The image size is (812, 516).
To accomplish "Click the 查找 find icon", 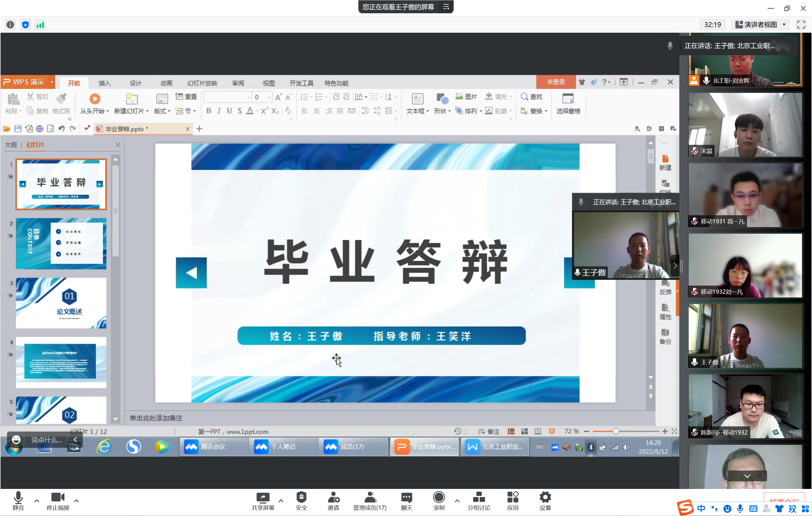I will click(x=524, y=96).
